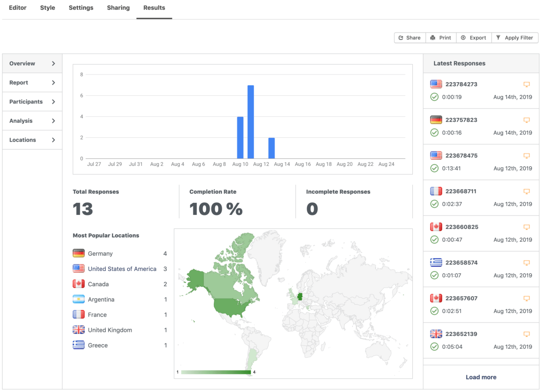This screenshot has width=542, height=392.
Task: Click the UK flag beside response 223652139
Action: point(436,334)
